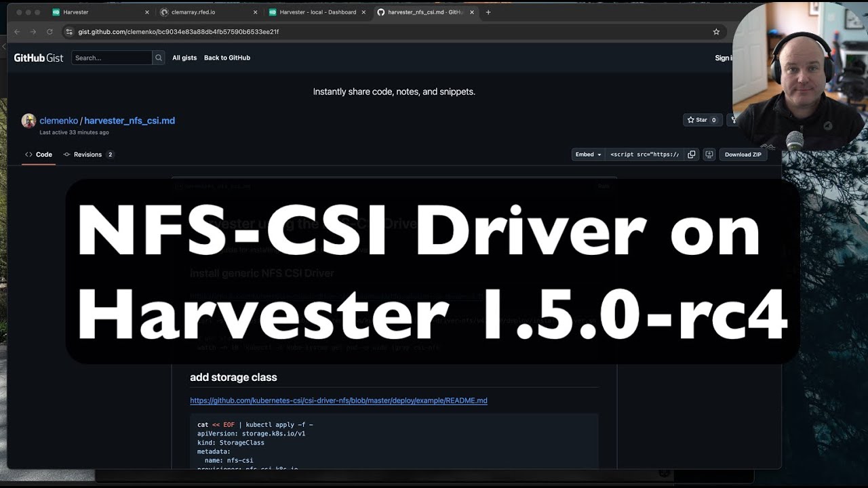Click 'name: nfs-csi' code line
Screen dimensions: 868x488
[229, 460]
